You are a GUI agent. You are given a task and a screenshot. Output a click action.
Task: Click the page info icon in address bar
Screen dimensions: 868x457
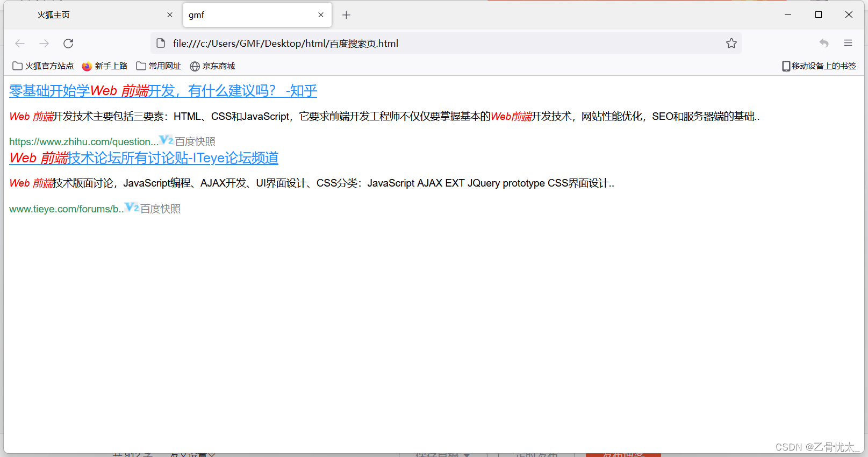(161, 43)
